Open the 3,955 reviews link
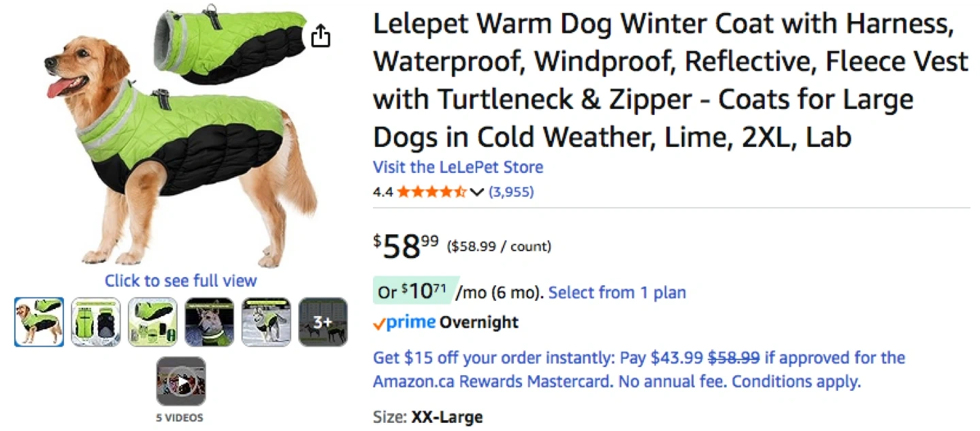 511,192
